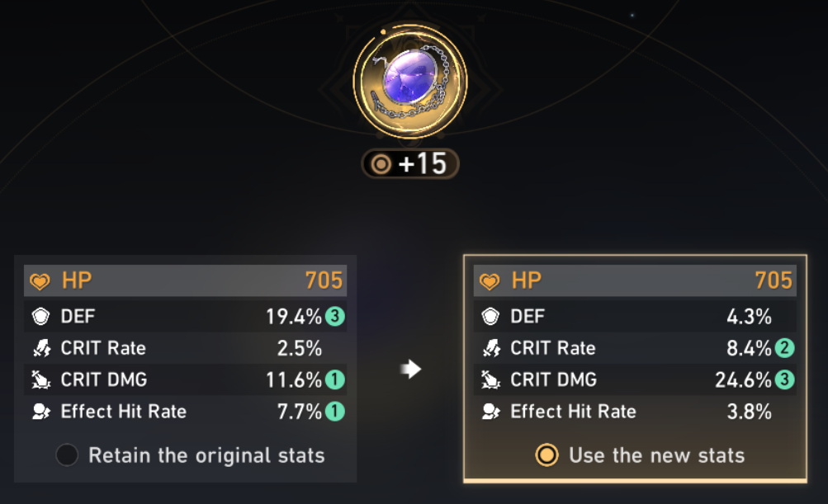
Task: Enable the radio circle beside Retain the original stats
Action: click(x=67, y=455)
